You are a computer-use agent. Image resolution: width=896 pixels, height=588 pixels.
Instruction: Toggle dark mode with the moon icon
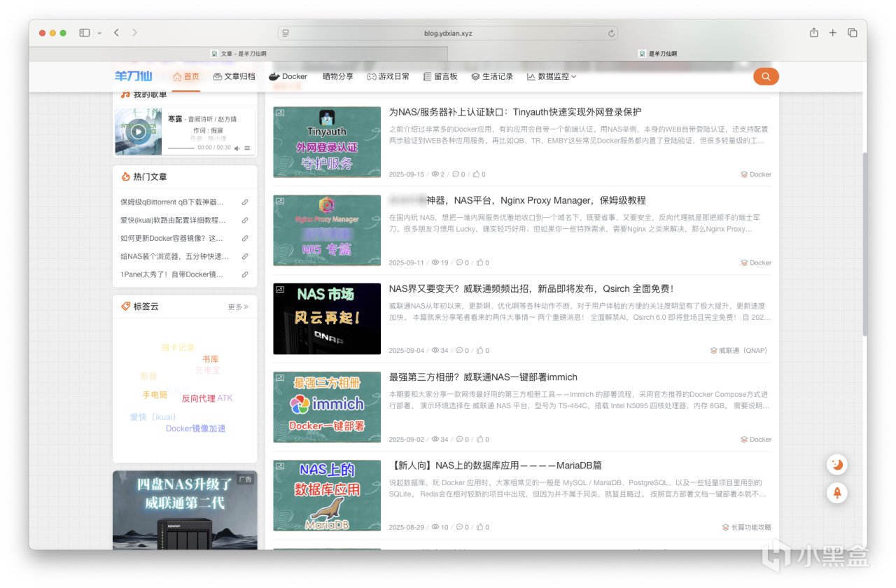point(837,464)
